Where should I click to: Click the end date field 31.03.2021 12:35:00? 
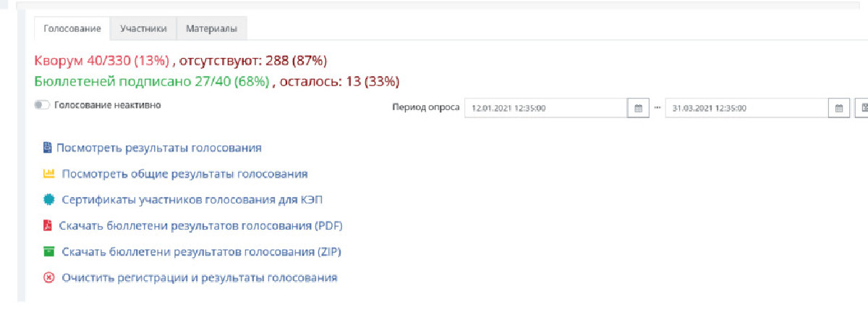click(747, 108)
